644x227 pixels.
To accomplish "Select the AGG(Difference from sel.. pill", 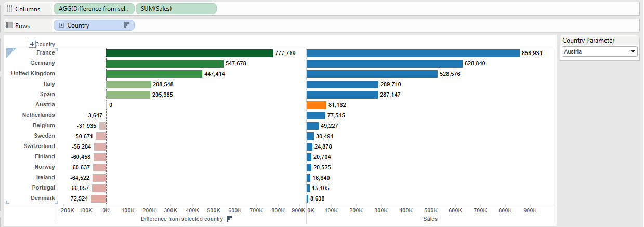I will pyautogui.click(x=94, y=9).
